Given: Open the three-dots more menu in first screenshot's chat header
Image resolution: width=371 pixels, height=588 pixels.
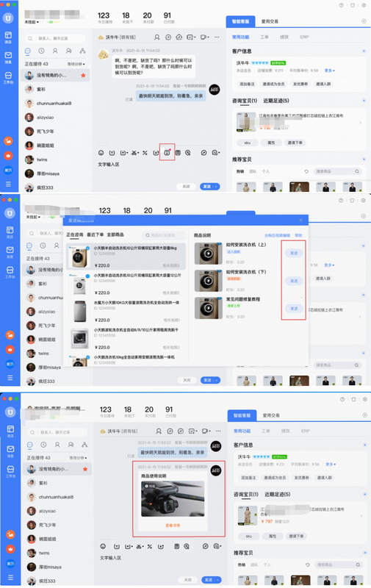Looking at the screenshot, I should [x=217, y=37].
